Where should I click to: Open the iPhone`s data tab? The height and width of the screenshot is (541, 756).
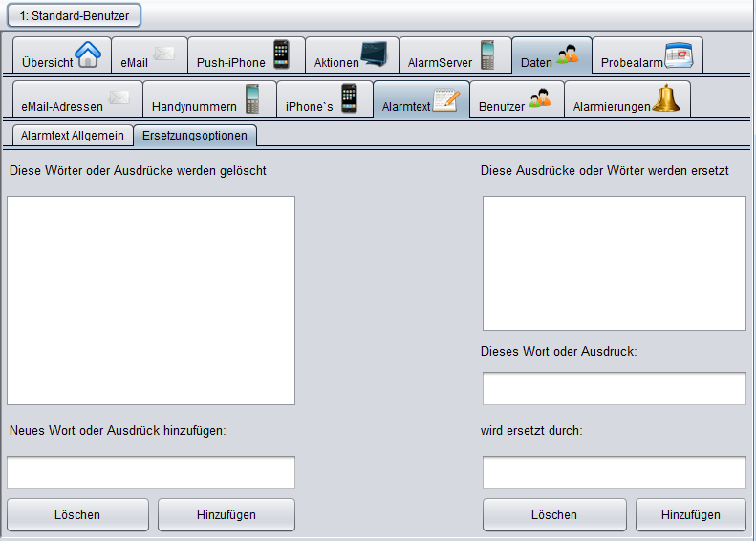click(x=323, y=101)
